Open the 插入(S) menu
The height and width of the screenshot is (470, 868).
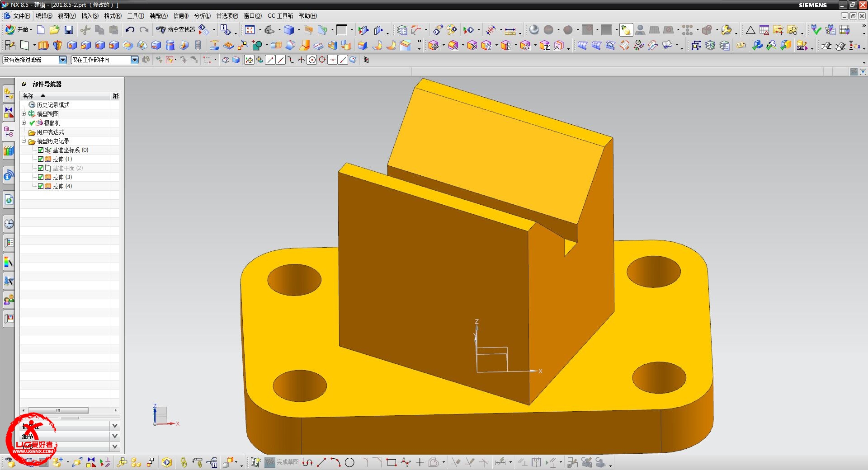point(90,16)
